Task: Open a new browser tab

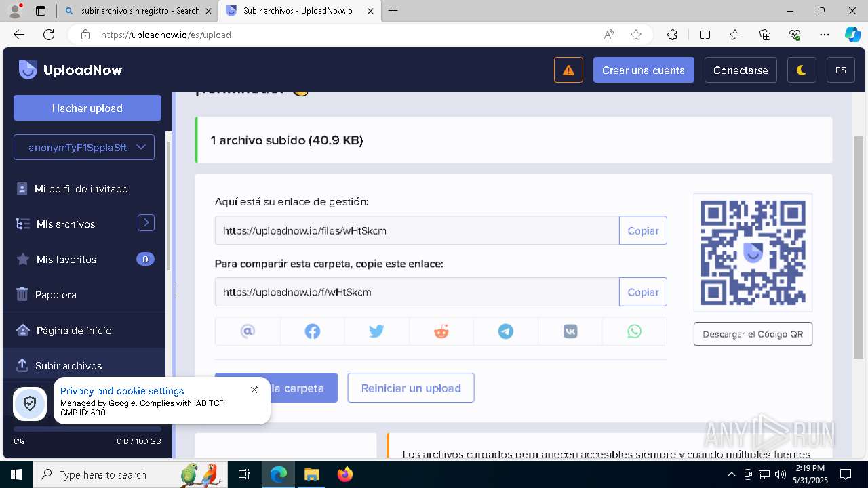Action: 393,11
